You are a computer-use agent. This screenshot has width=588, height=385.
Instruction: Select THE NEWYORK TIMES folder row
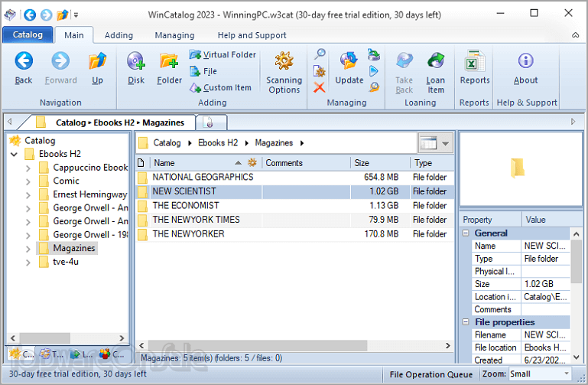point(294,220)
